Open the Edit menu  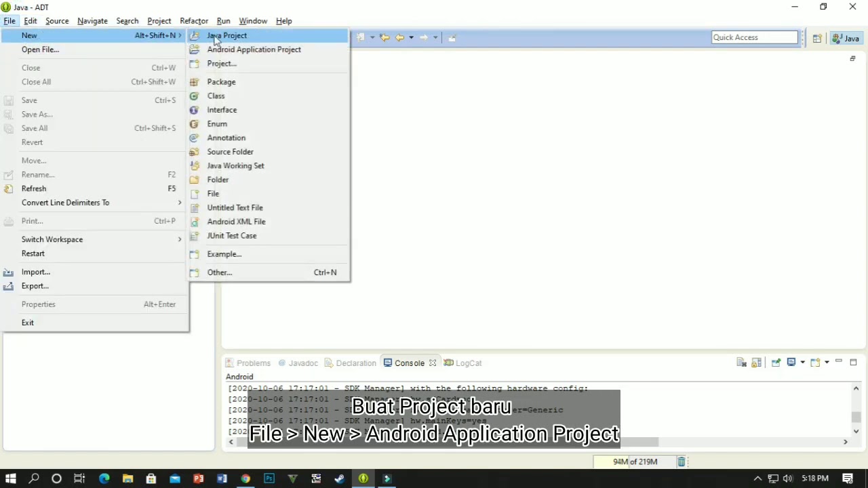click(31, 21)
